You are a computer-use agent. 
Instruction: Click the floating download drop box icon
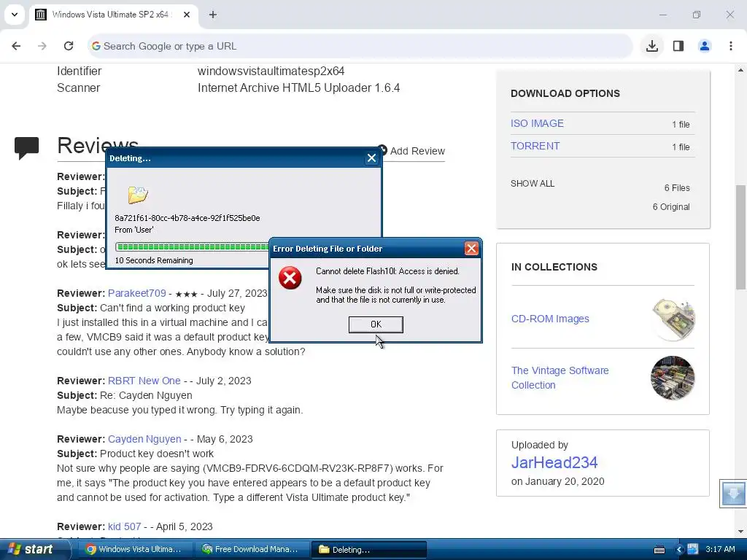(x=732, y=494)
